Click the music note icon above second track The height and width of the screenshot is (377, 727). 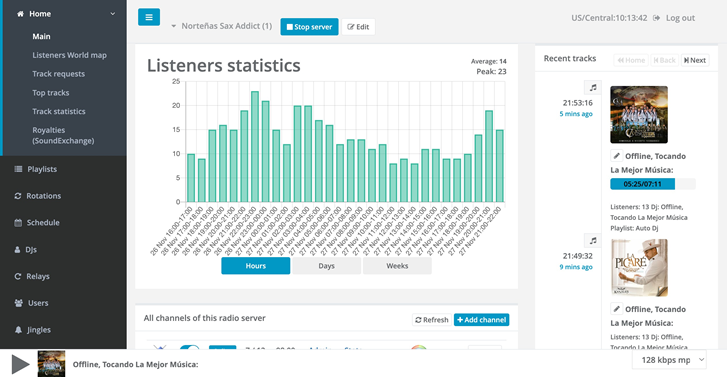pos(593,240)
